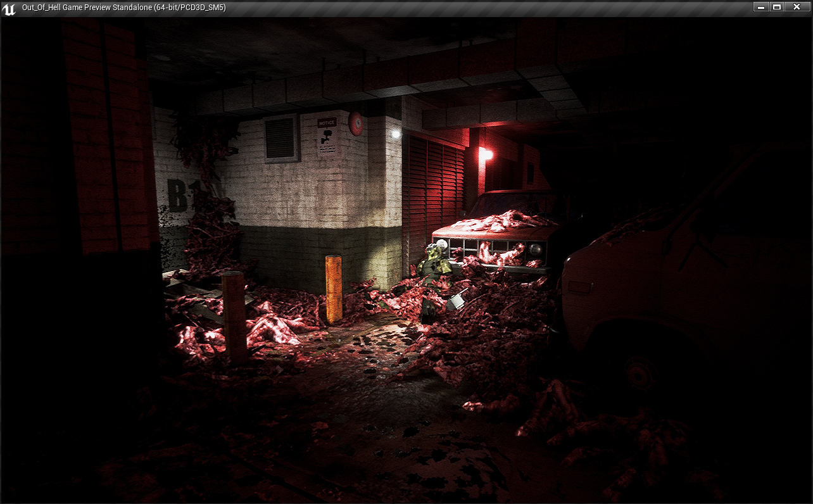
Task: Click the Unreal Engine logo icon
Action: pos(9,8)
